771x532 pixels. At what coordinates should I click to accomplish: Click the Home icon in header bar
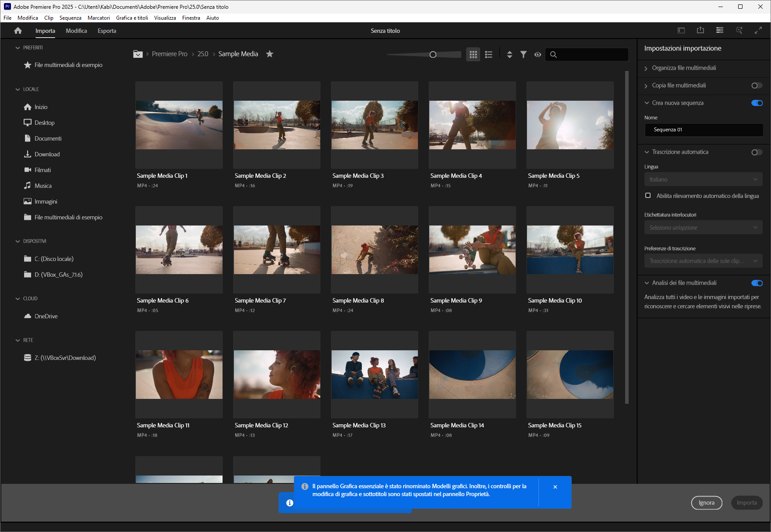(18, 31)
